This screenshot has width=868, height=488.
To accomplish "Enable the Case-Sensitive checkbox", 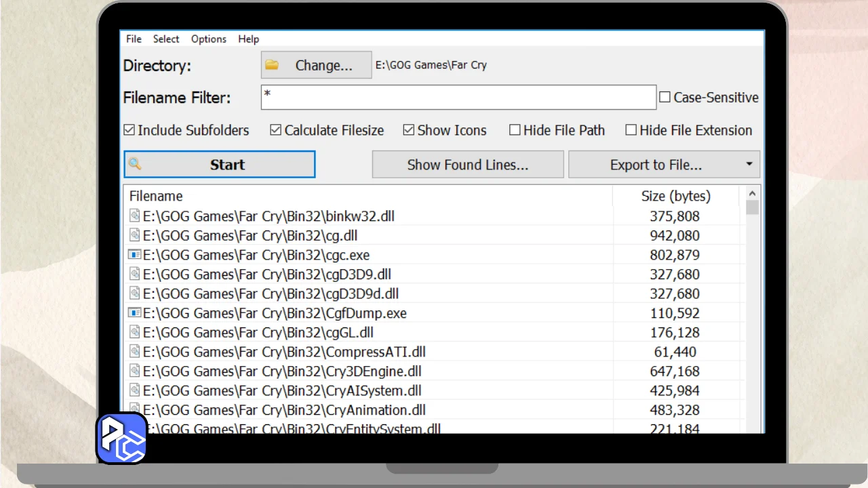I will (x=665, y=98).
